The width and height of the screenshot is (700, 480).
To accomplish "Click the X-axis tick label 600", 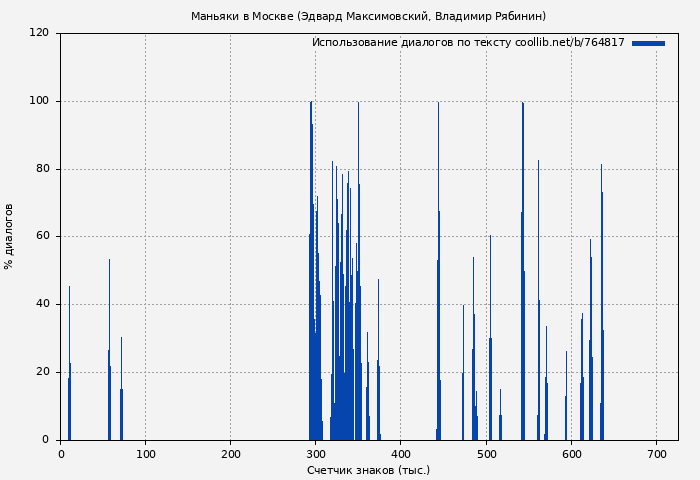I will 571,454.
